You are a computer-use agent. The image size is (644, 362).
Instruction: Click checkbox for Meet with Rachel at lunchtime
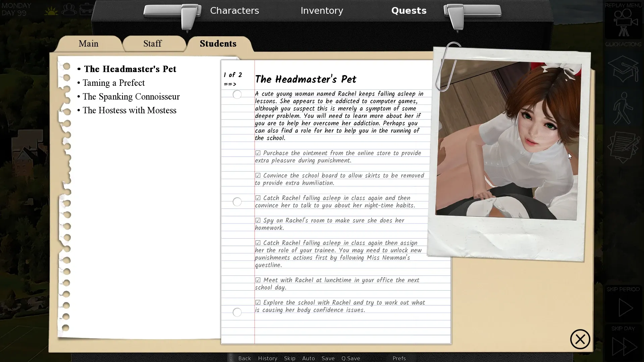[258, 280]
